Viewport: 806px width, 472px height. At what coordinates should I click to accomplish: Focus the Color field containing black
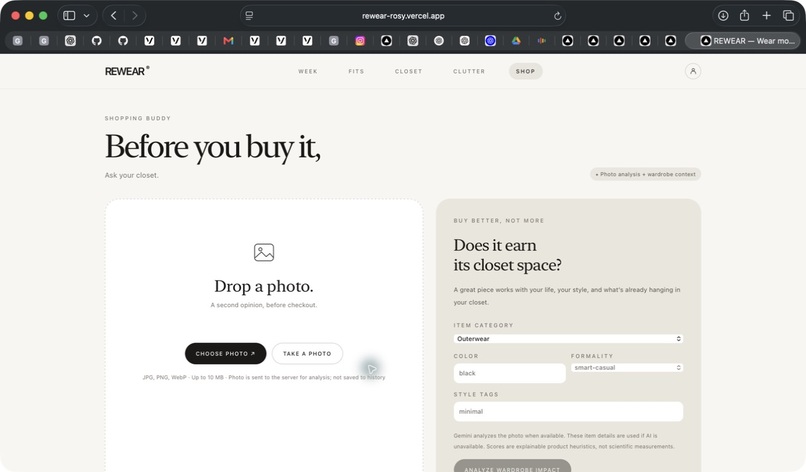pyautogui.click(x=509, y=373)
